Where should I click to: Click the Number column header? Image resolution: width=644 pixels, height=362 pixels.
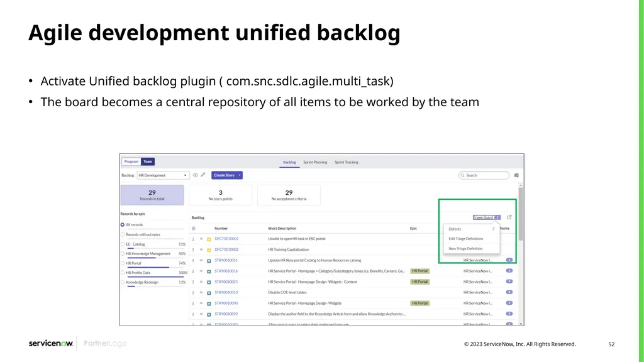pos(221,229)
